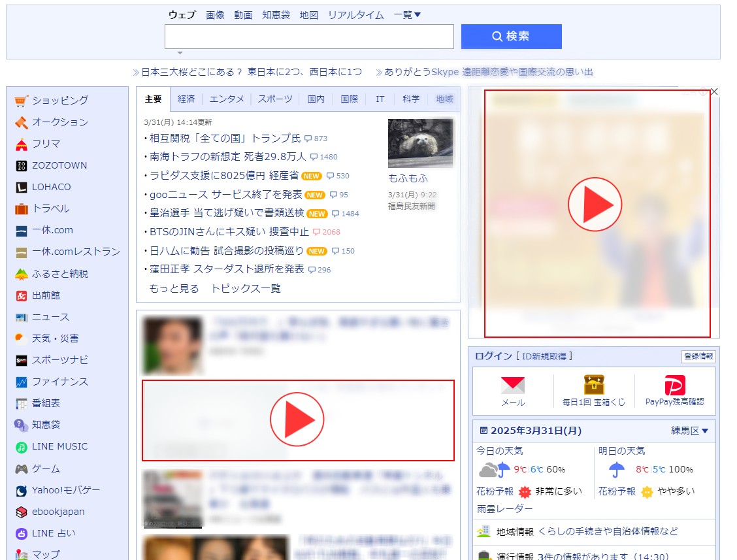The image size is (737, 560).
Task: Click the 一休.com icon
Action: 21,231
